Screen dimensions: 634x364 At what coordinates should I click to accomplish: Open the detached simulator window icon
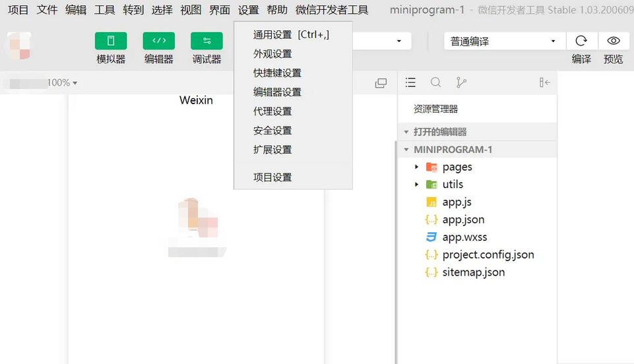tap(381, 83)
